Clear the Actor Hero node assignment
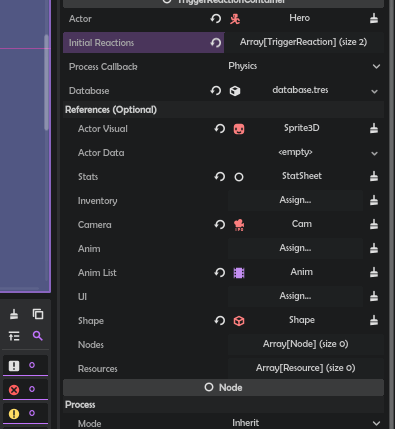The width and height of the screenshot is (395, 429). [374, 19]
